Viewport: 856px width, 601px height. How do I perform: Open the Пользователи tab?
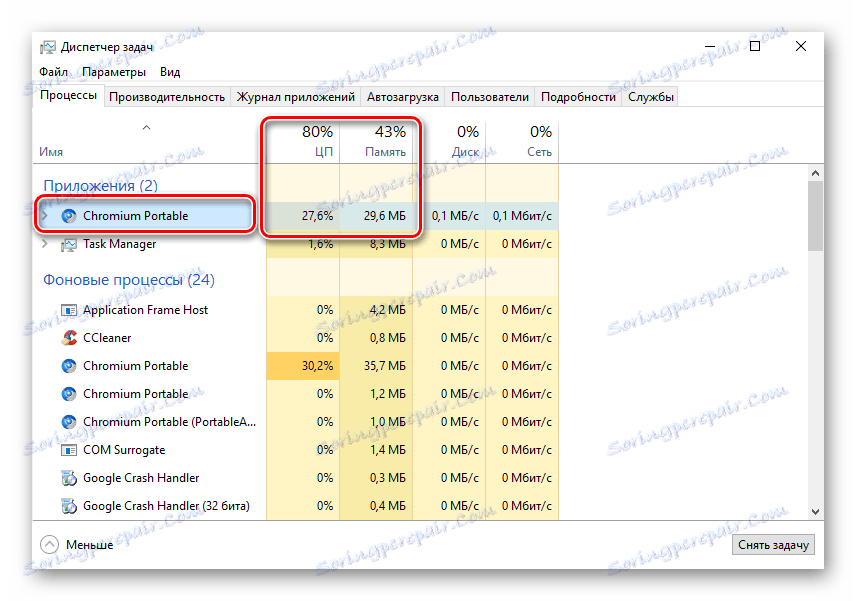click(x=490, y=97)
